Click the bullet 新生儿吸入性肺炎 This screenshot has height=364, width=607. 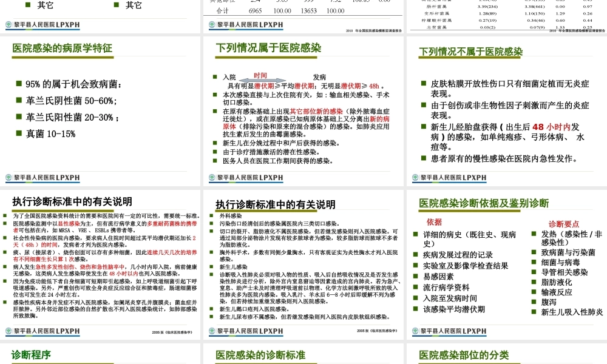(572, 312)
